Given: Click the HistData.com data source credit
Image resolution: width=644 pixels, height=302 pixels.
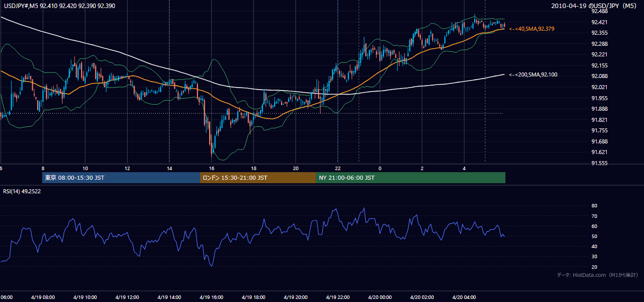Looking at the screenshot, I should coord(597,275).
